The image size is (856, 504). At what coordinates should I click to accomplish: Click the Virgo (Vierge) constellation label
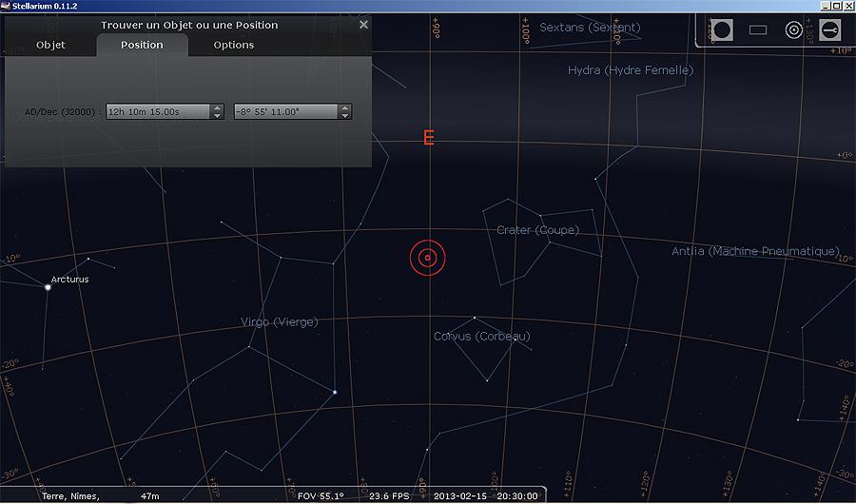click(x=279, y=322)
